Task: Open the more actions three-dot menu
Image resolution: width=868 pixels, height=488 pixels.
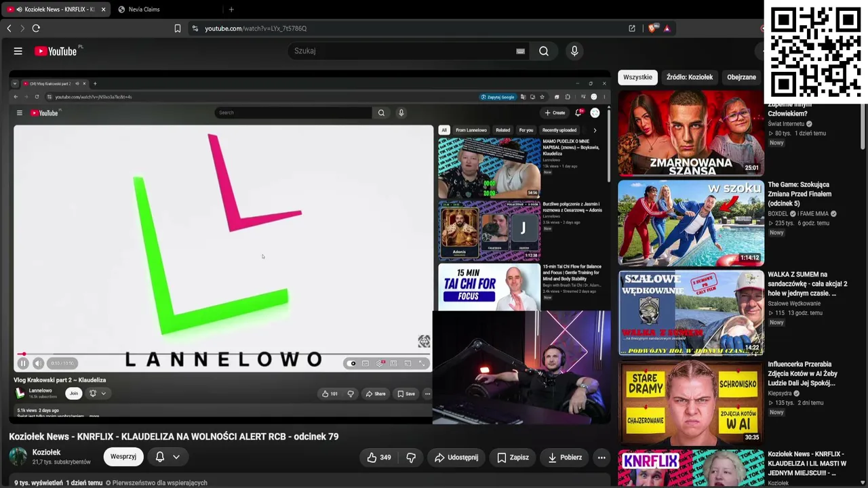Action: coord(601,457)
